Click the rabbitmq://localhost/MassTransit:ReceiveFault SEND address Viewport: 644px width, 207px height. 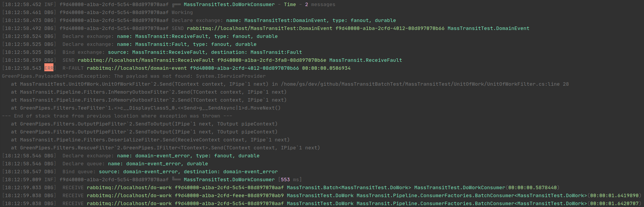point(146,60)
